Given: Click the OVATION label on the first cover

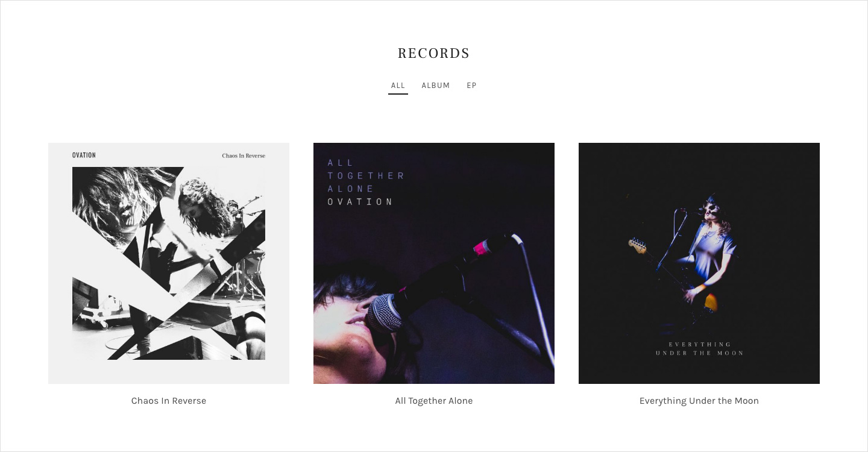Looking at the screenshot, I should (84, 155).
